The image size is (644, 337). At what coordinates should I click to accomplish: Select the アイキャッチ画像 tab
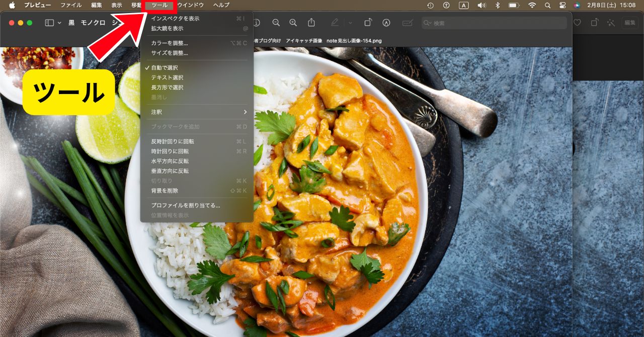[x=304, y=40]
